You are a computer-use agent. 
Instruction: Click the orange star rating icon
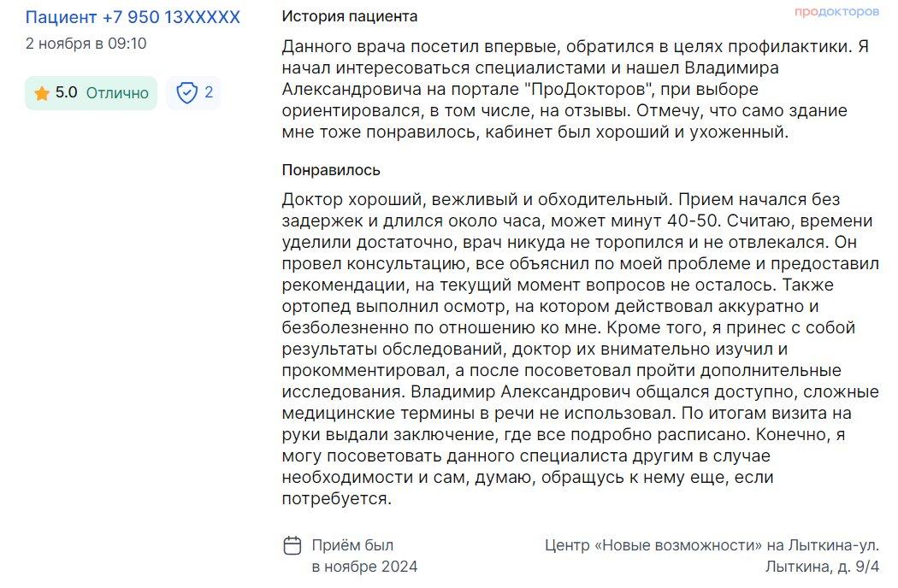click(x=42, y=93)
